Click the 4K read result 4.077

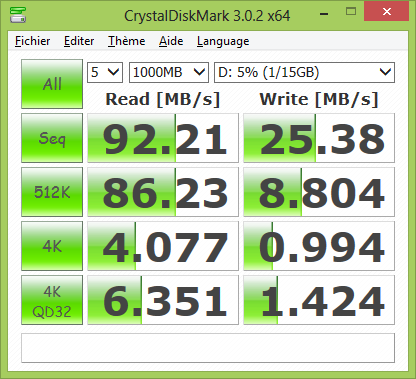pyautogui.click(x=163, y=246)
